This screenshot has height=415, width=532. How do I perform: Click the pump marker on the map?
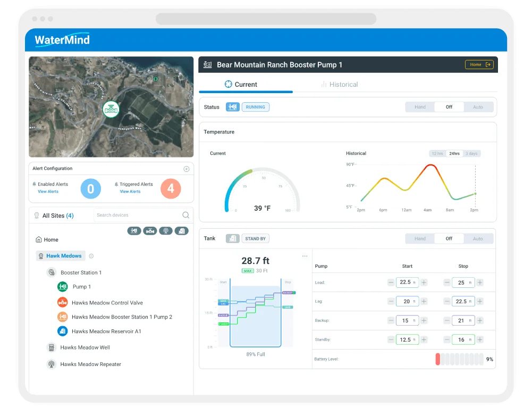pyautogui.click(x=111, y=110)
